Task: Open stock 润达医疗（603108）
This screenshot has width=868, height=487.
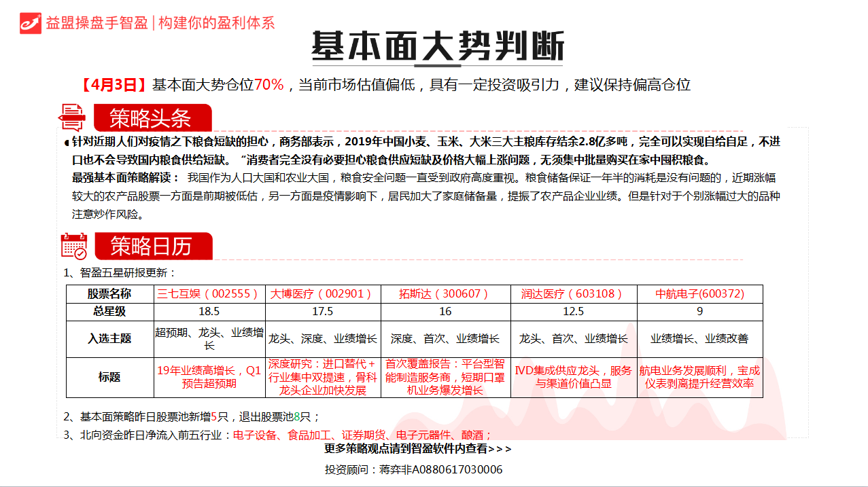Action: [573, 294]
